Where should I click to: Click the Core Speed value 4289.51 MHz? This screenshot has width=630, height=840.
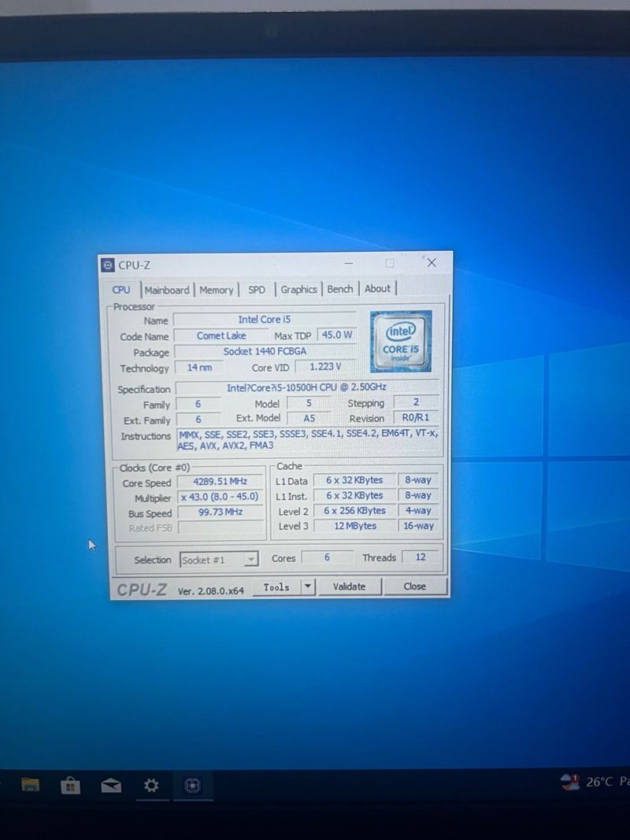click(x=220, y=482)
